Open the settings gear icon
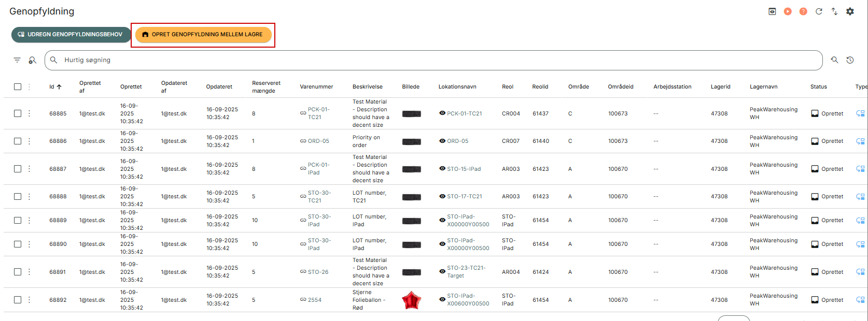 click(x=850, y=11)
